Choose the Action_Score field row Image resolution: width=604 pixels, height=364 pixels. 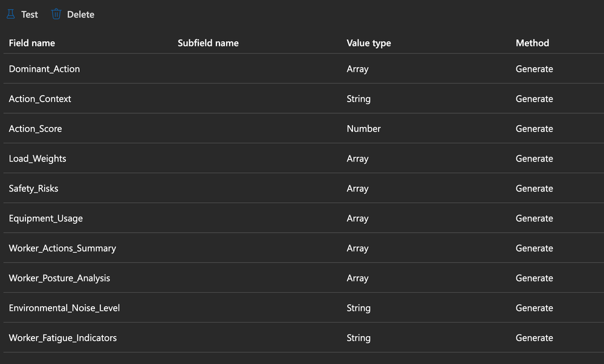pos(304,129)
